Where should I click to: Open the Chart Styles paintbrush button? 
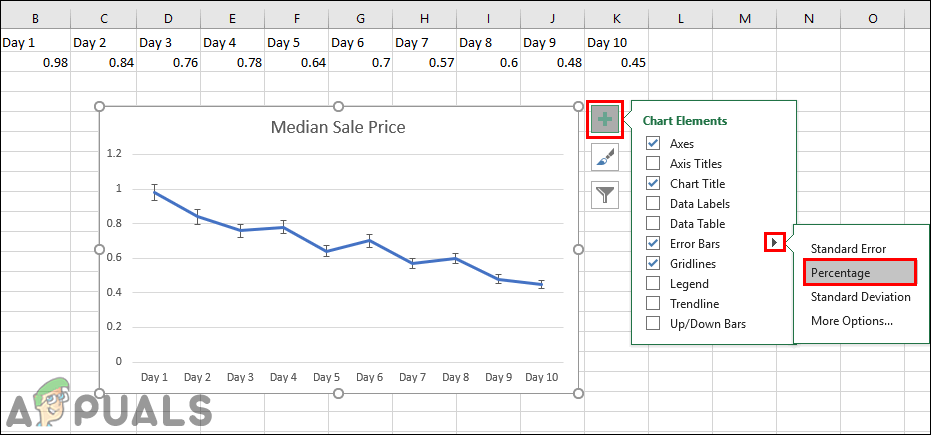[605, 156]
